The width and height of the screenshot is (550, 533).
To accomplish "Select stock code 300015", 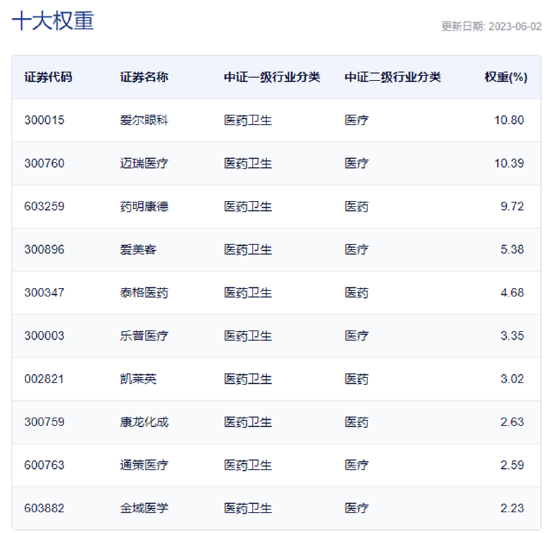I will 44,120.
